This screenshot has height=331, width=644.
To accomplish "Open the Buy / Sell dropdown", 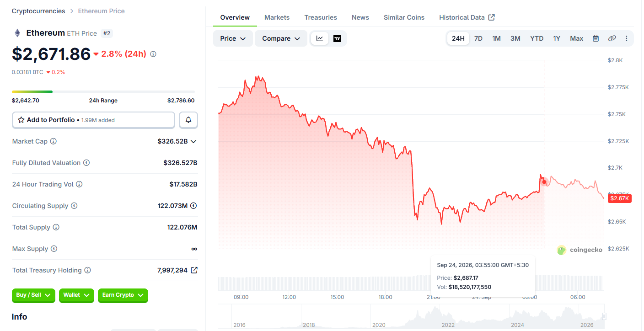I will click(33, 295).
